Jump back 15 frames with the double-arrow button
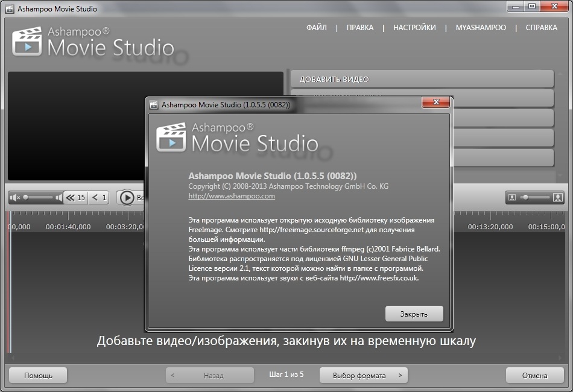The width and height of the screenshot is (573, 392). coord(75,198)
